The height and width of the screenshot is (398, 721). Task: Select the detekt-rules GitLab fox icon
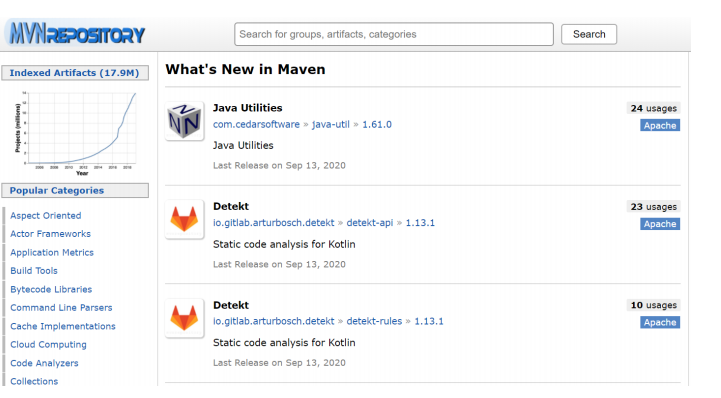pos(184,318)
